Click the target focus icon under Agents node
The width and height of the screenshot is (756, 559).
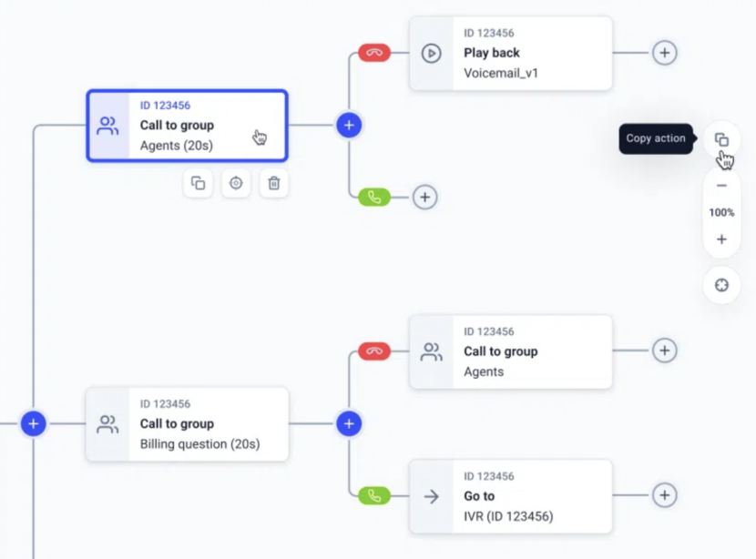[x=236, y=183]
